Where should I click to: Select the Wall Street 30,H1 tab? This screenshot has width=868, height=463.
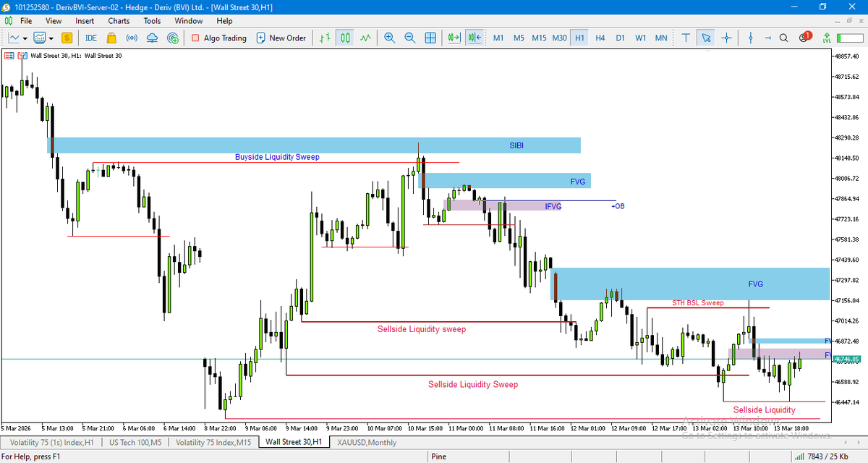click(294, 442)
